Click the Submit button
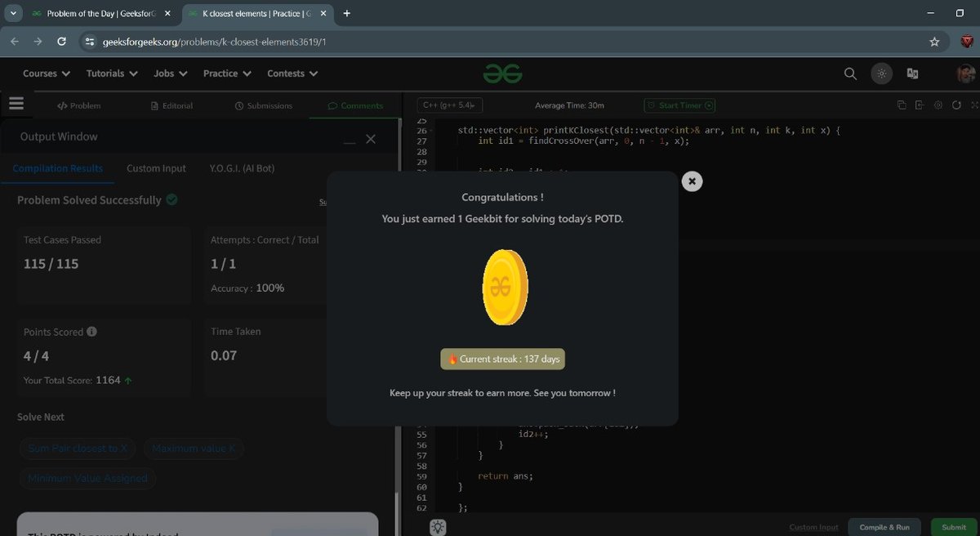 pos(952,527)
